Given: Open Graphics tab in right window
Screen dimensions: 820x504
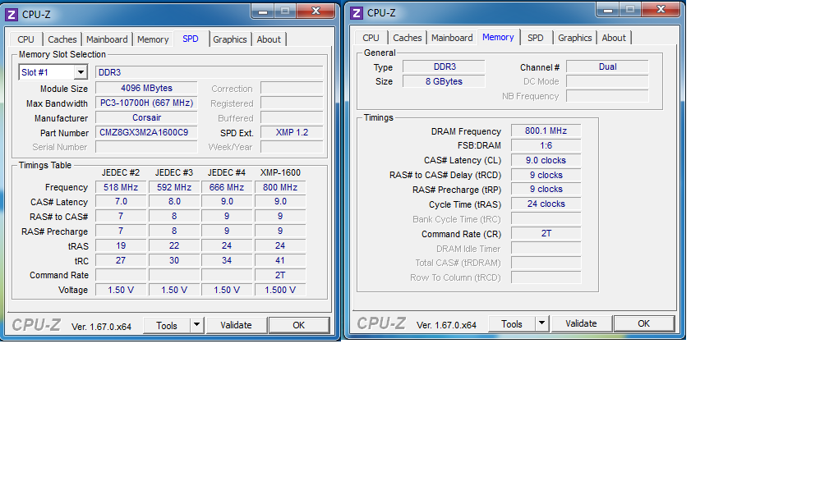Looking at the screenshot, I should (x=574, y=38).
